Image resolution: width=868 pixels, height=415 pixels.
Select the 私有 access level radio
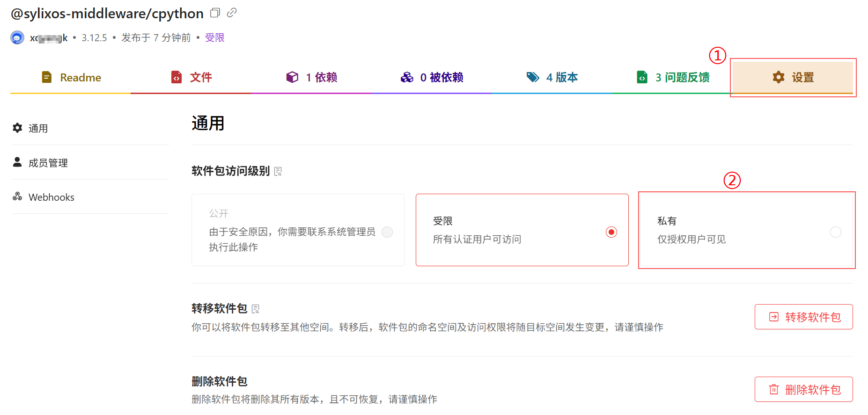pos(835,232)
